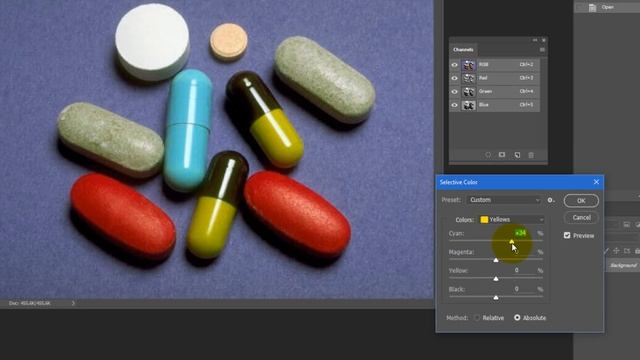Click the Black slider handle
The height and width of the screenshot is (360, 640).
(x=496, y=297)
